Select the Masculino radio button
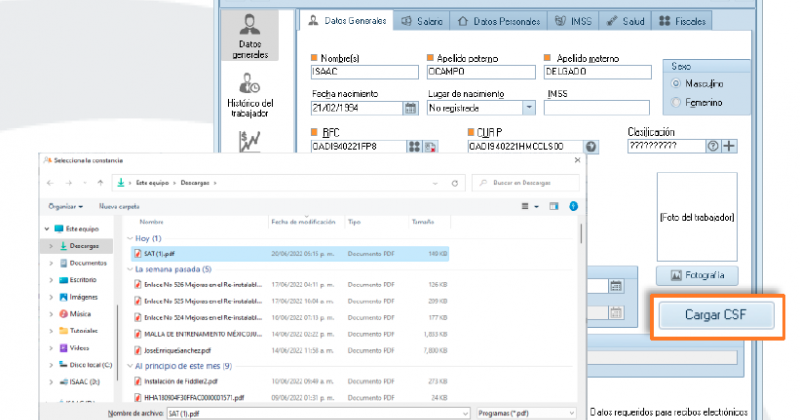The image size is (800, 420). [676, 83]
